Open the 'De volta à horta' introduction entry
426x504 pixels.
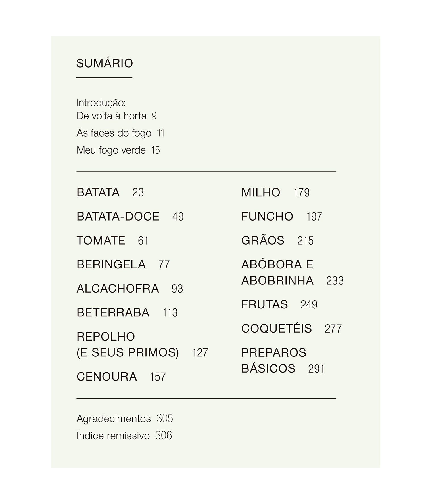(112, 116)
